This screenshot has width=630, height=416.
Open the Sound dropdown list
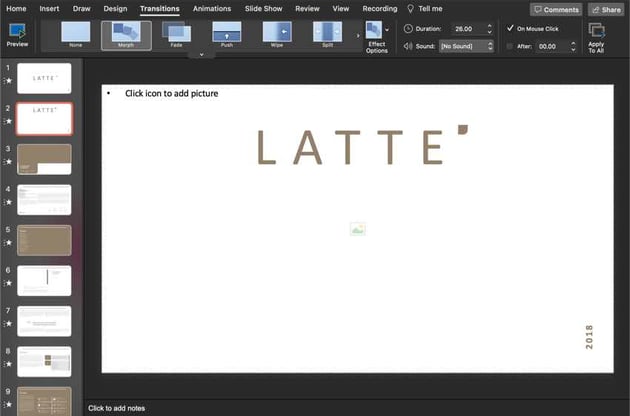pos(465,46)
